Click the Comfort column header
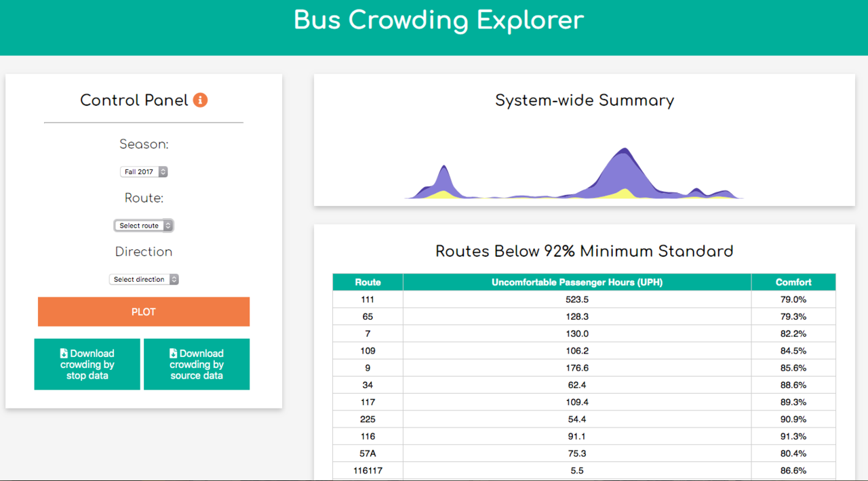The height and width of the screenshot is (481, 868). (x=793, y=283)
